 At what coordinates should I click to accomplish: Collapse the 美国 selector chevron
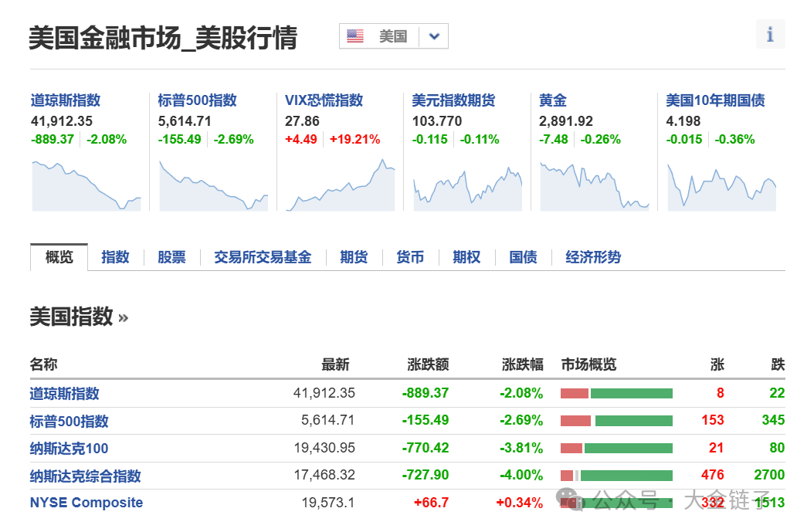click(x=433, y=36)
